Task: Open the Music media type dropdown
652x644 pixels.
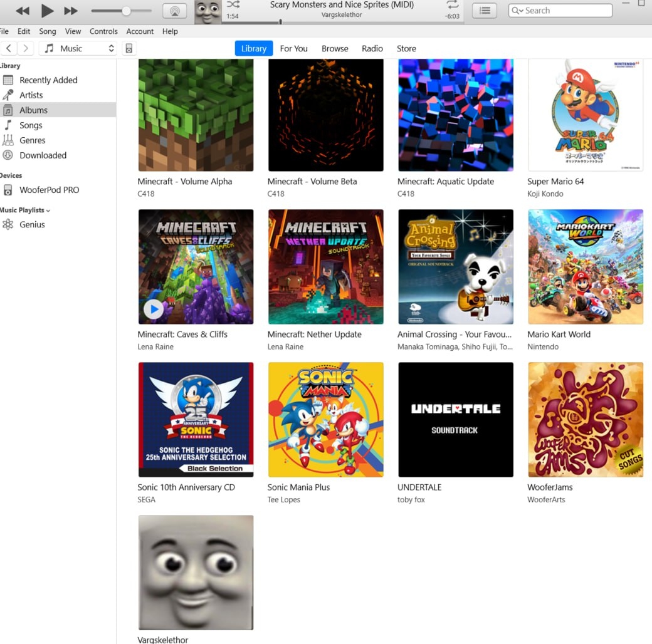Action: (79, 48)
